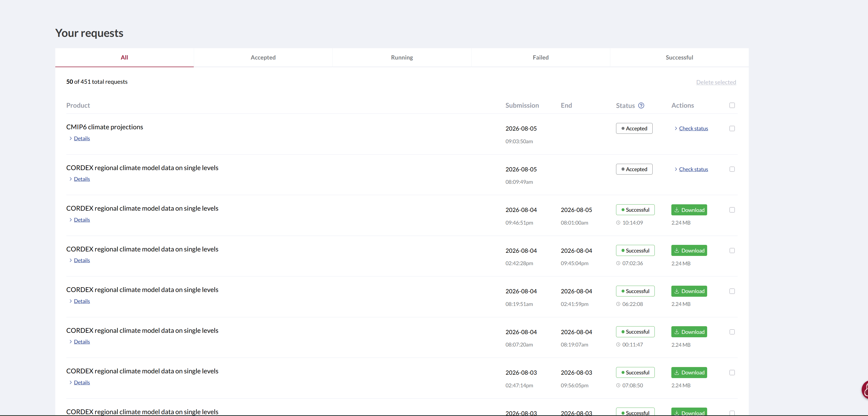Click the clock icon beside 07:02:36 duration
The height and width of the screenshot is (416, 868).
coord(618,263)
